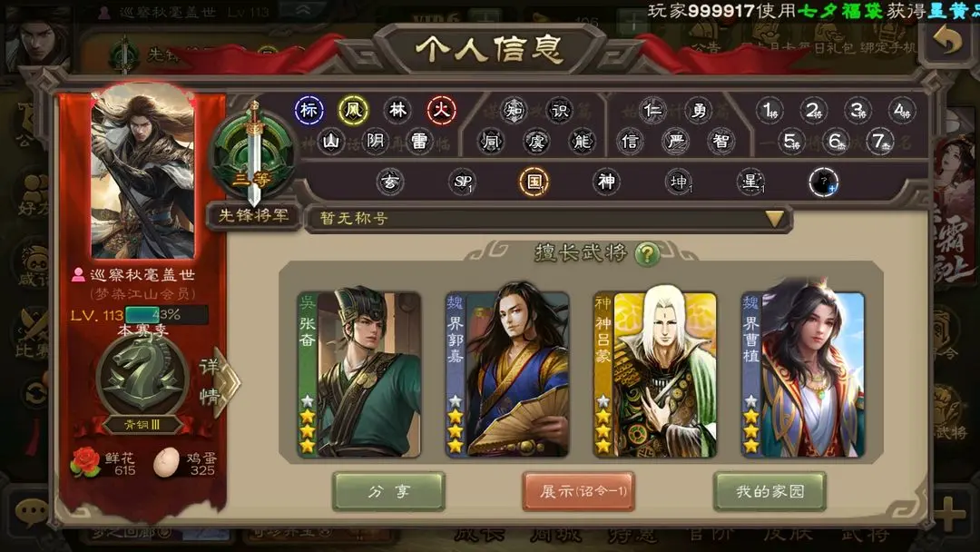Click the 风 badge icon

pyautogui.click(x=353, y=111)
